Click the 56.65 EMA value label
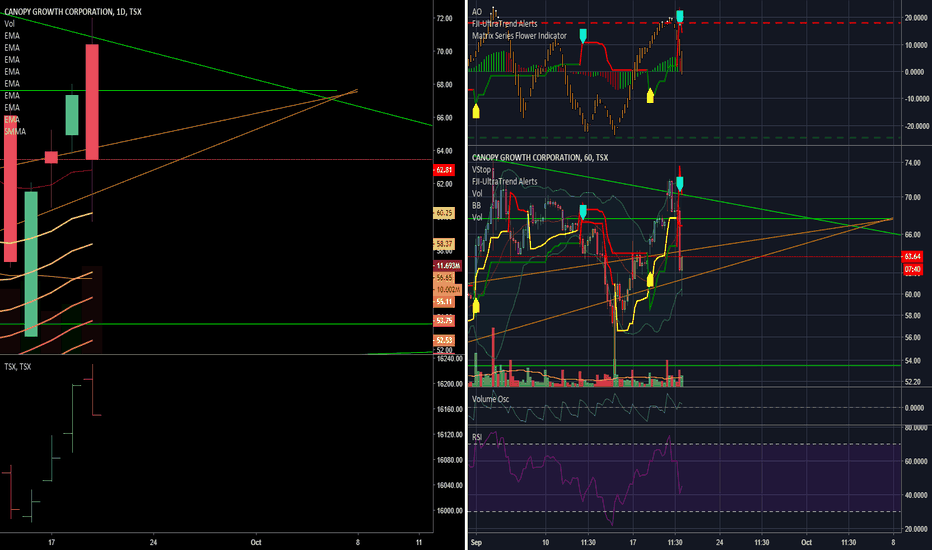Screen dimensions: 932x550 (444, 278)
